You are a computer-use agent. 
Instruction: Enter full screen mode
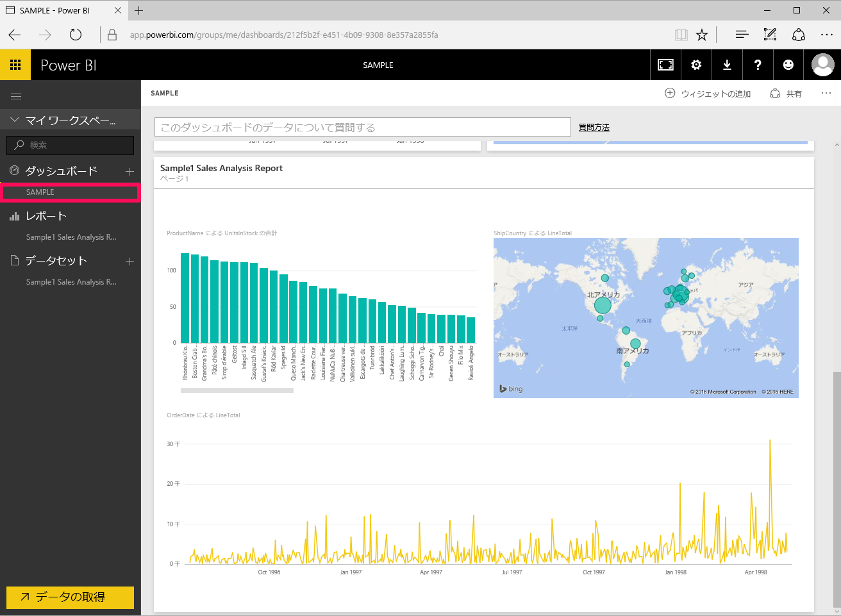click(665, 65)
